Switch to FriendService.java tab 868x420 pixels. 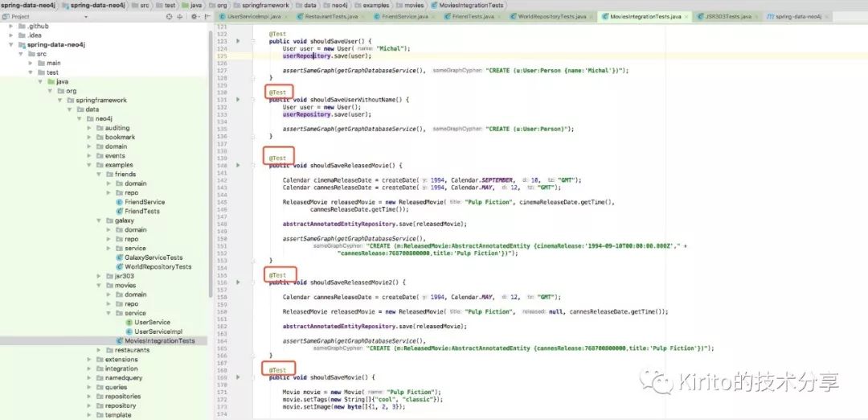point(404,17)
